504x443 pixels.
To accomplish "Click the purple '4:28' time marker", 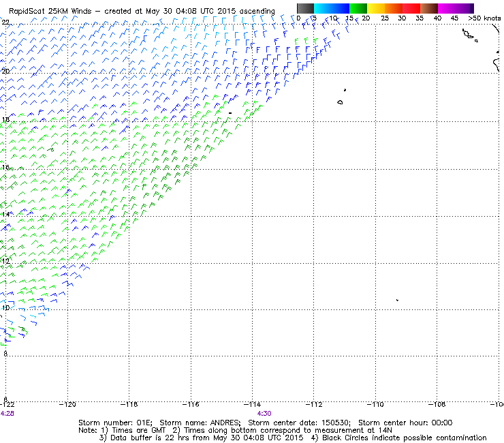I will [x=7, y=414].
